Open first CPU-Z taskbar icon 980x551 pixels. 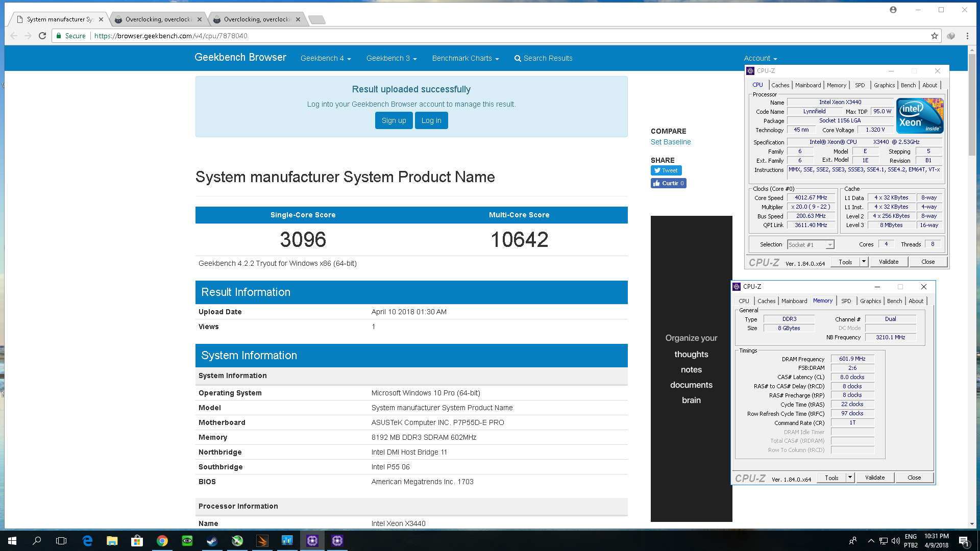pos(312,541)
